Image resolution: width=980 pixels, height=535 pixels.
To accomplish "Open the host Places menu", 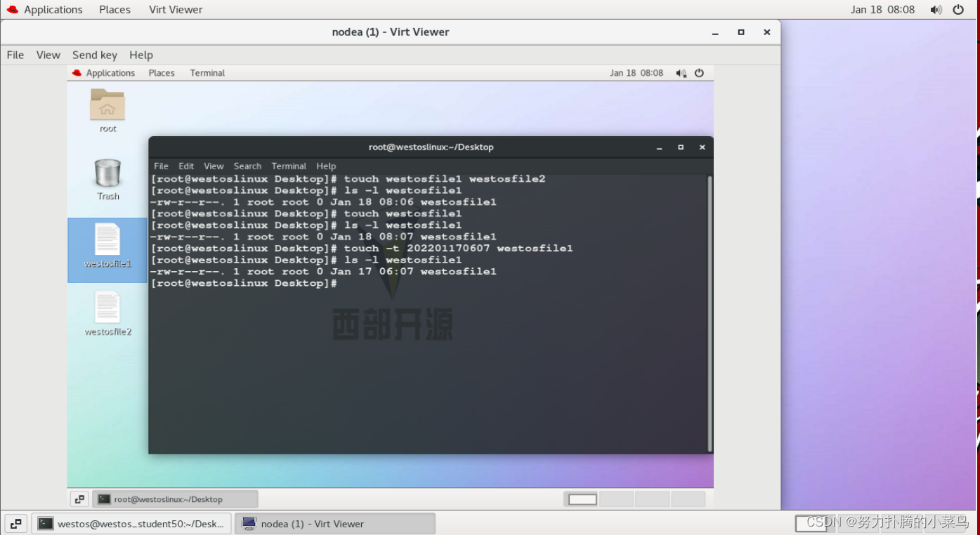I will (115, 10).
